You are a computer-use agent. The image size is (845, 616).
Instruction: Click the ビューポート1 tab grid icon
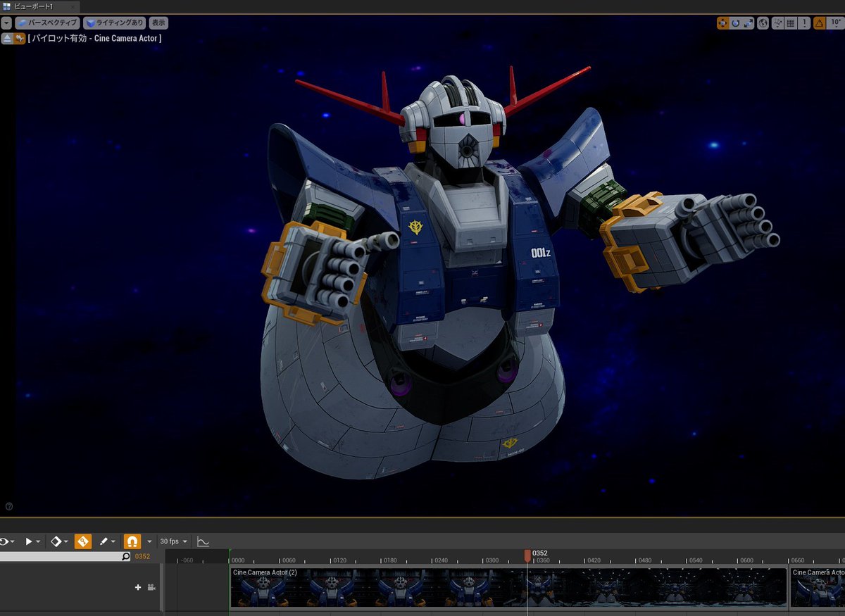pos(7,6)
